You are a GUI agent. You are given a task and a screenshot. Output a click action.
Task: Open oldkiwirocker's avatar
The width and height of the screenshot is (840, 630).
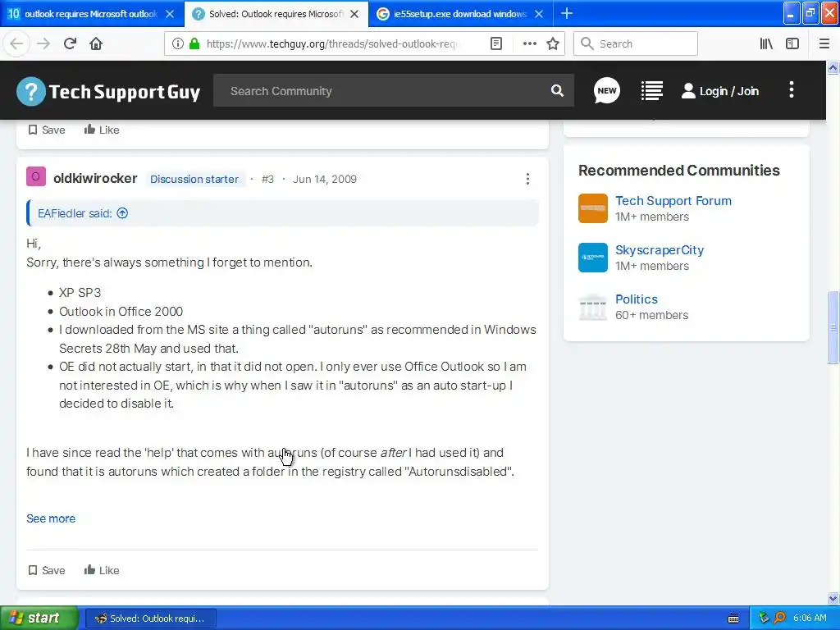point(36,176)
